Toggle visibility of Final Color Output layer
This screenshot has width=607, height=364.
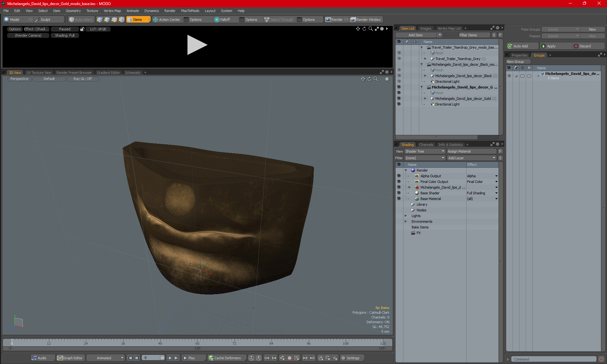coord(399,182)
